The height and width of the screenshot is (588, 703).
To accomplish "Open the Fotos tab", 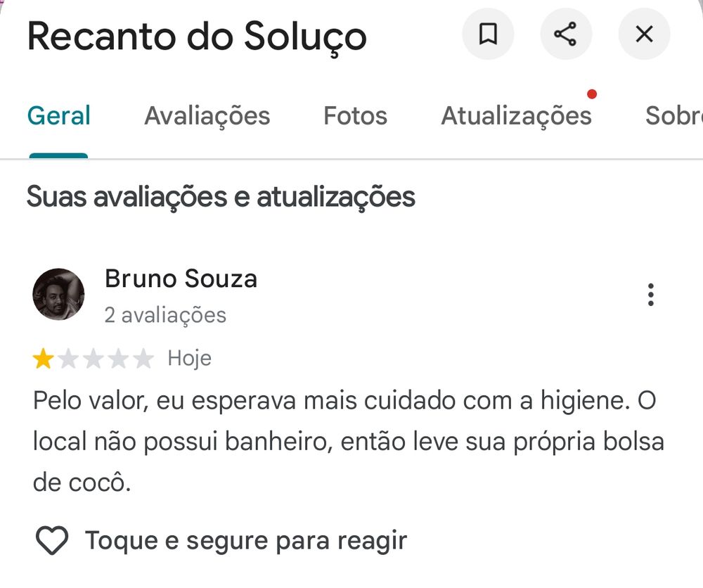I will [355, 115].
